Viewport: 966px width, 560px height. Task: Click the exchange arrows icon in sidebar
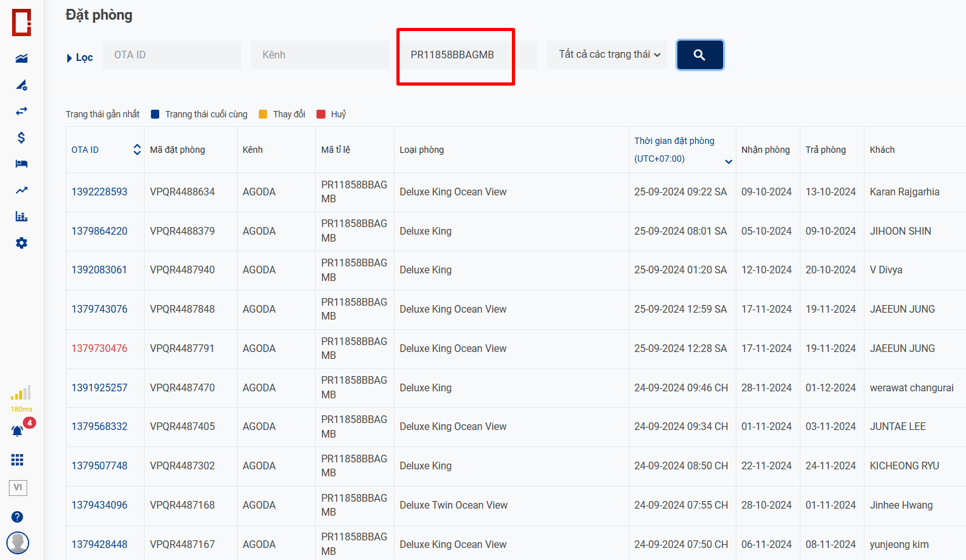click(x=22, y=111)
